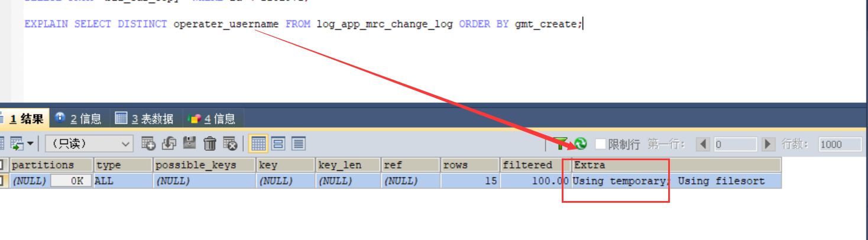
Task: Click the delete row trash icon
Action: point(210,143)
